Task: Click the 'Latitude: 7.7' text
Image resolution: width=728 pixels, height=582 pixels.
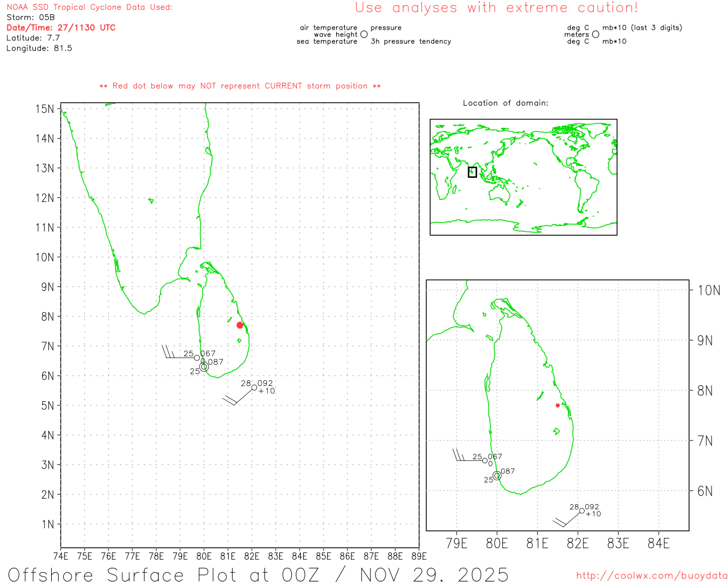Action: (33, 38)
